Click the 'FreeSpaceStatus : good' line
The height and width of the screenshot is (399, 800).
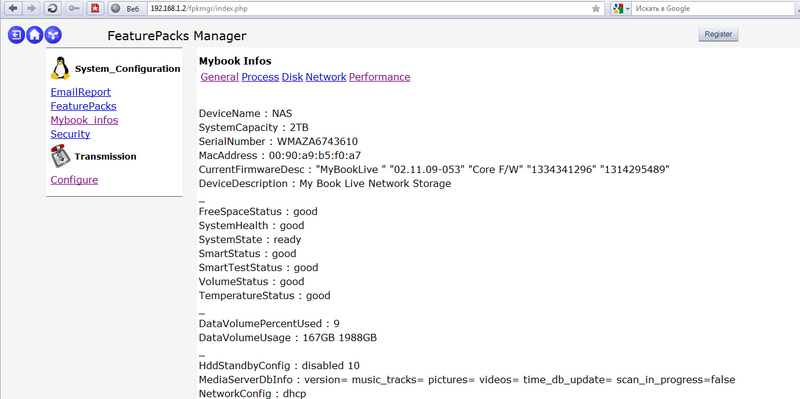(x=258, y=211)
